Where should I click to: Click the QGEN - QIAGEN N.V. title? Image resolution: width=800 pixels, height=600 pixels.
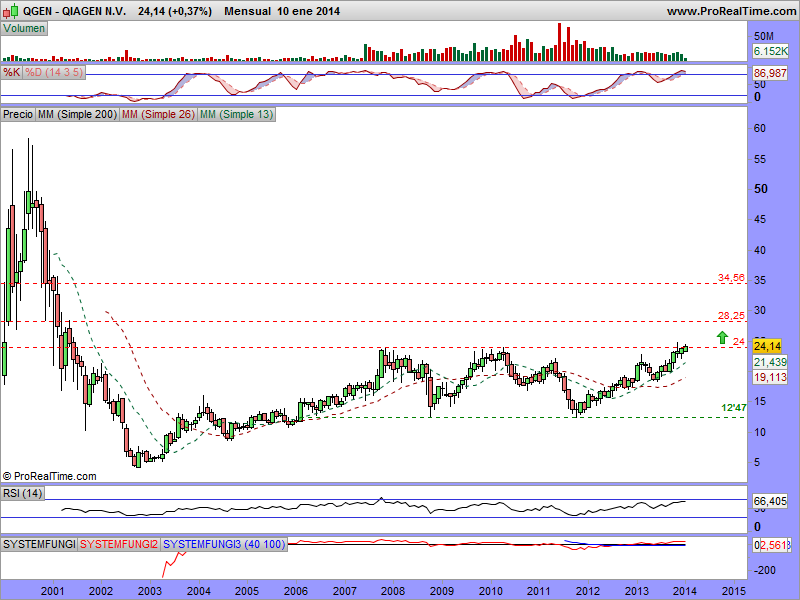(74, 11)
